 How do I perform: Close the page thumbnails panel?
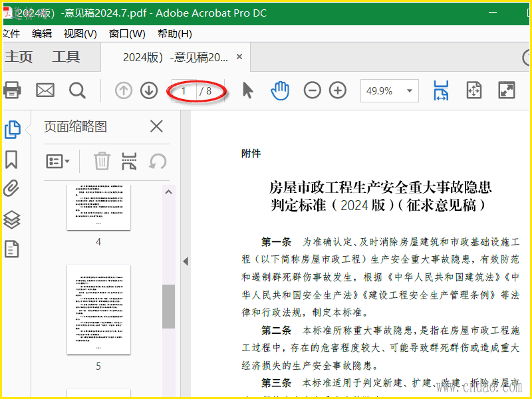[156, 126]
